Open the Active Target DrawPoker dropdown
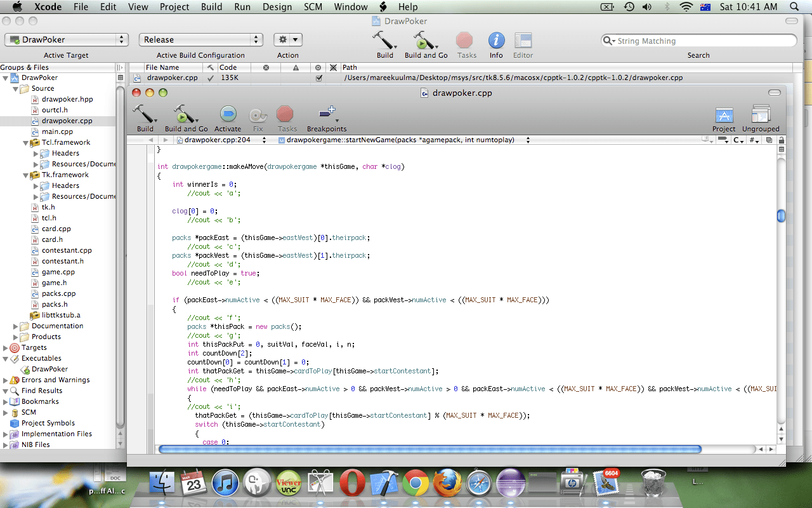 click(67, 39)
